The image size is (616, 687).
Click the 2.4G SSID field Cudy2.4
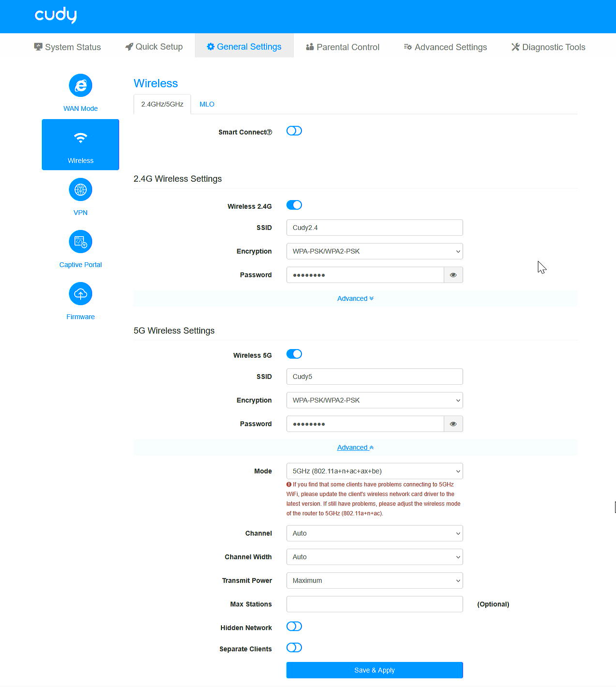(x=375, y=228)
